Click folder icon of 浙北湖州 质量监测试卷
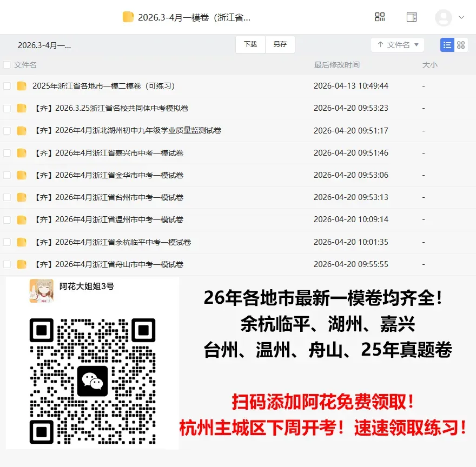 (22, 130)
